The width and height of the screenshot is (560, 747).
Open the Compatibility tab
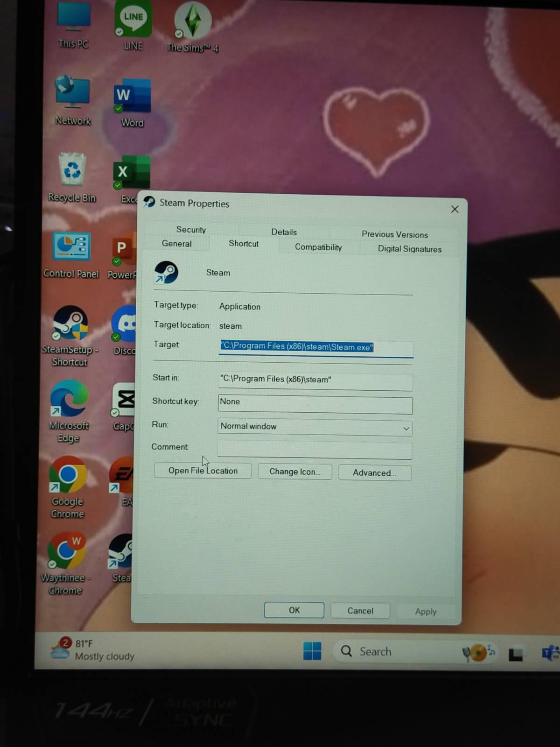pos(318,247)
